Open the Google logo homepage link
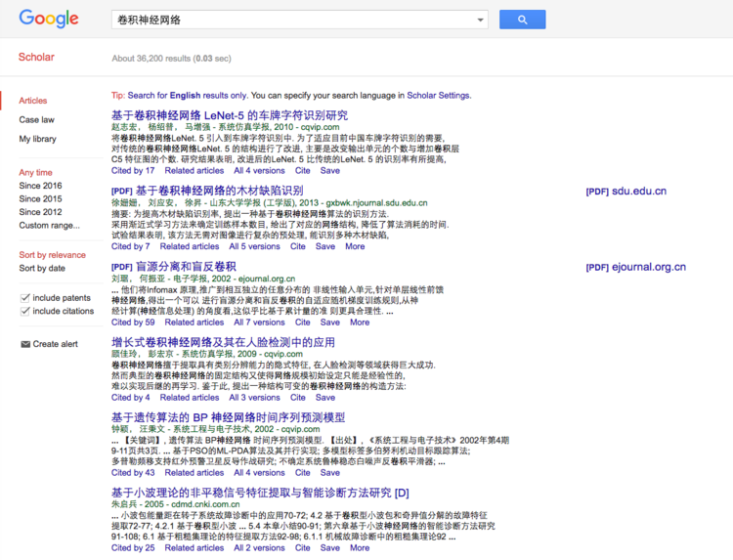733x560 pixels. tap(49, 20)
